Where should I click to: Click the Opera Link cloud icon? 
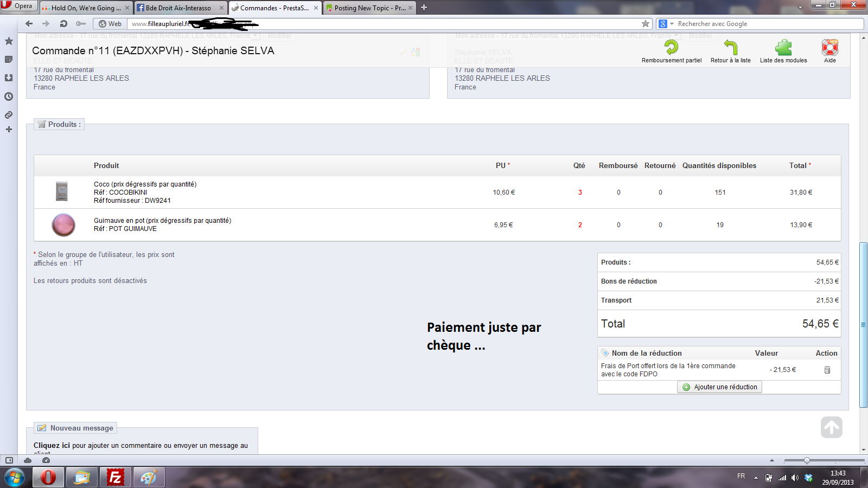(x=28, y=460)
